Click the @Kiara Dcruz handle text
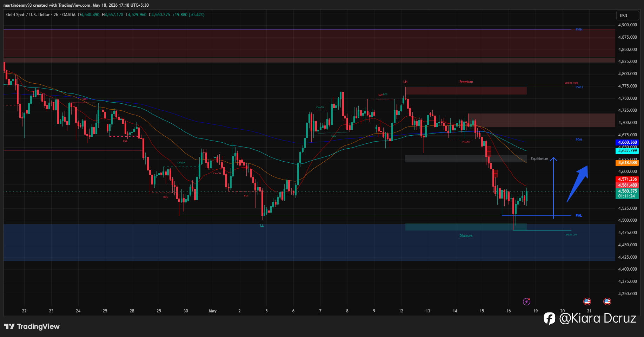The height and width of the screenshot is (337, 644). click(598, 318)
